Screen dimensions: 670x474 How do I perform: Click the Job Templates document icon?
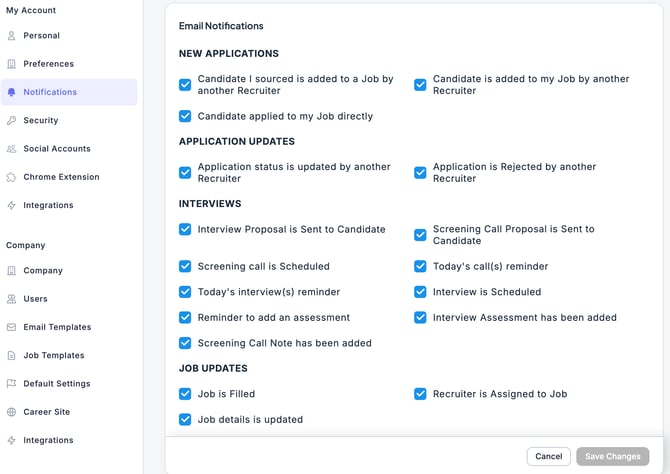[12, 355]
